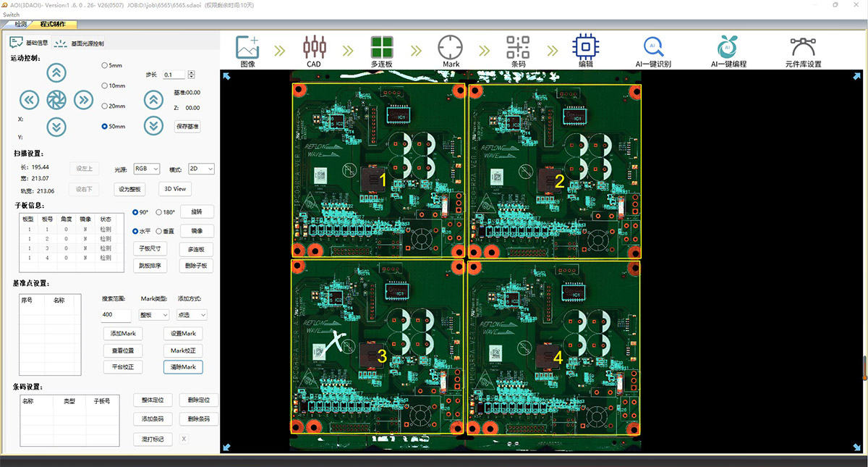The width and height of the screenshot is (868, 467).
Task: Click the 删除条码 button
Action: [199, 418]
